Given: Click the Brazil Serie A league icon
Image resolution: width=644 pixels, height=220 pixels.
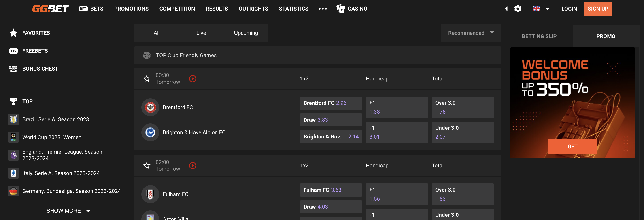Looking at the screenshot, I should click(13, 119).
